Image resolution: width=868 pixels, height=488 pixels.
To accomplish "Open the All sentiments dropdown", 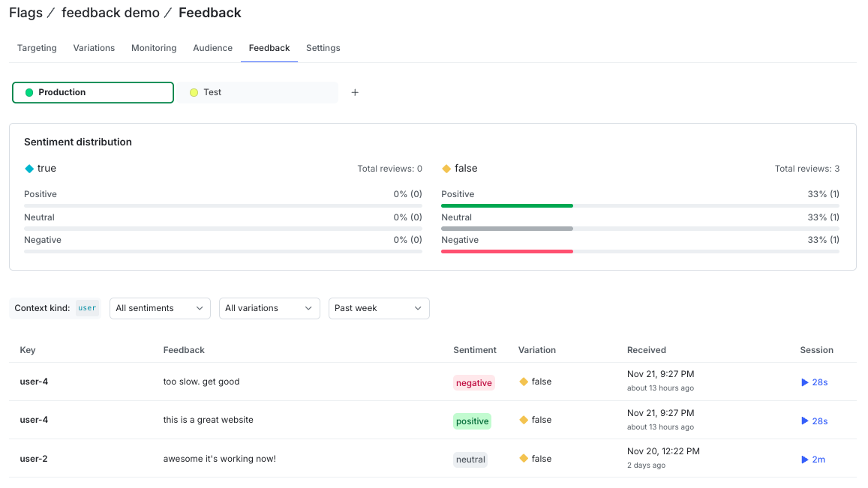I will pyautogui.click(x=159, y=308).
